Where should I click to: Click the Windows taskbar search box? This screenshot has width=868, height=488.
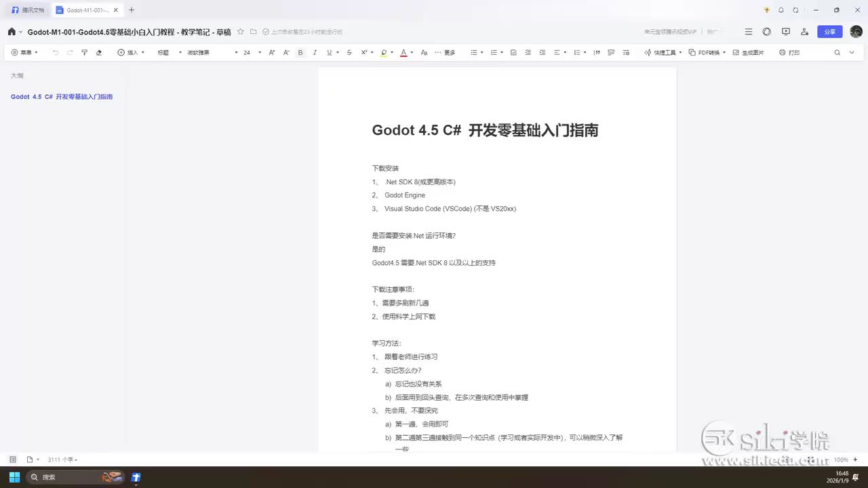click(x=76, y=477)
